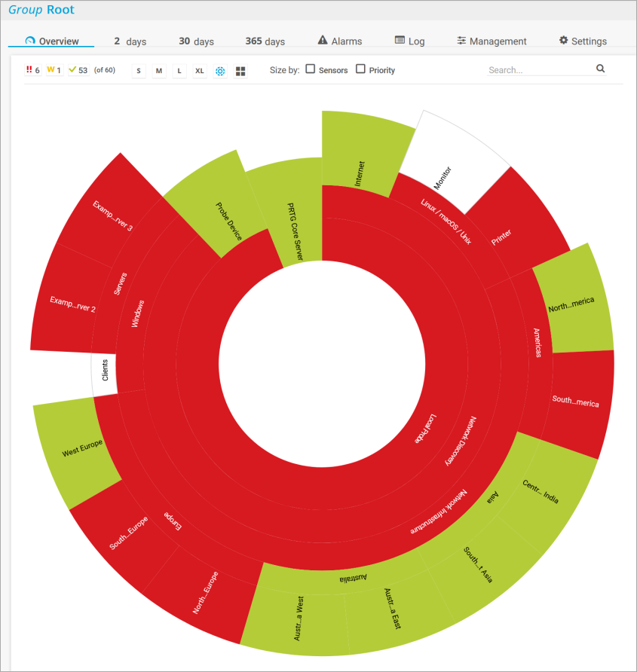Switch to the 30 days tab

click(x=196, y=41)
